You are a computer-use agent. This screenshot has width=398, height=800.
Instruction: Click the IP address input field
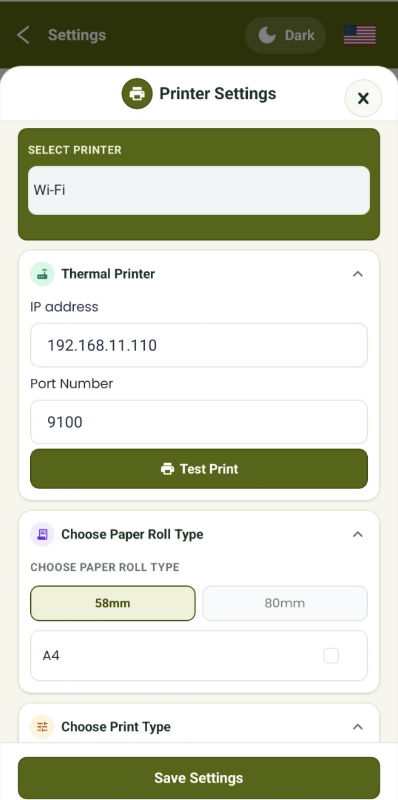[199, 345]
